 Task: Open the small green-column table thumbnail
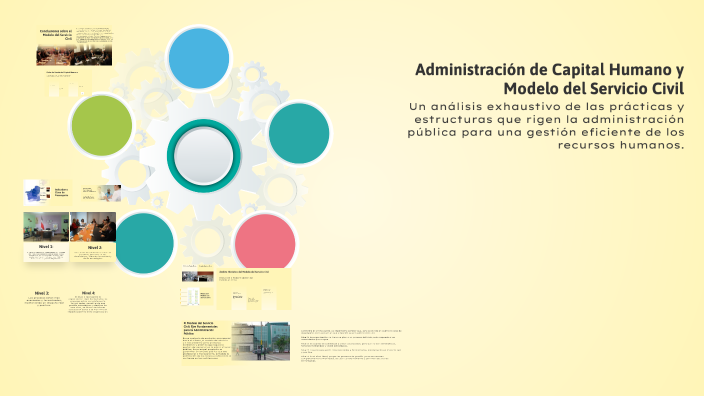point(198,296)
